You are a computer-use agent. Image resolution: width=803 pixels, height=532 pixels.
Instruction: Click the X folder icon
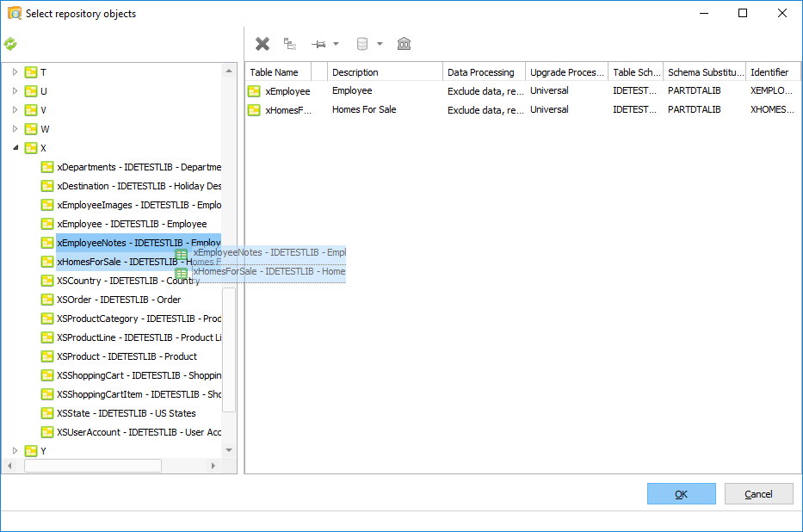(31, 148)
